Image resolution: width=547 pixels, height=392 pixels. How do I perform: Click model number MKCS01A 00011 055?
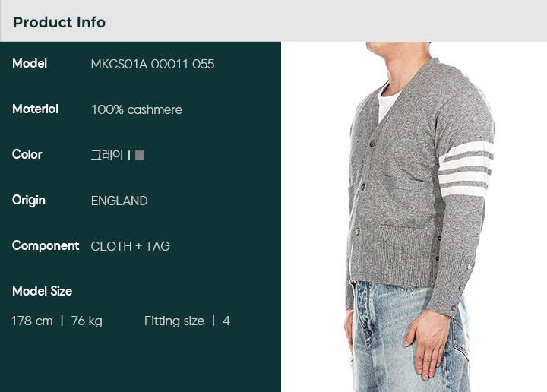pyautogui.click(x=153, y=64)
